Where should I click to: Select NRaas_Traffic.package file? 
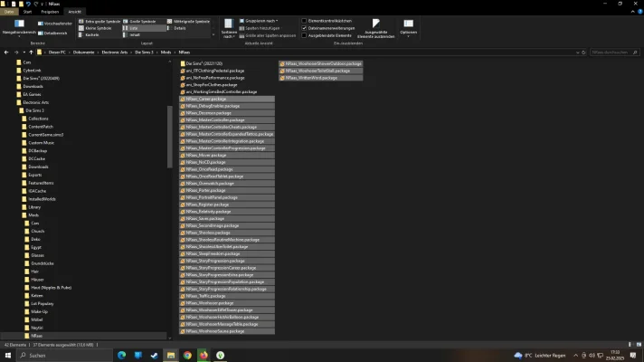227,296
